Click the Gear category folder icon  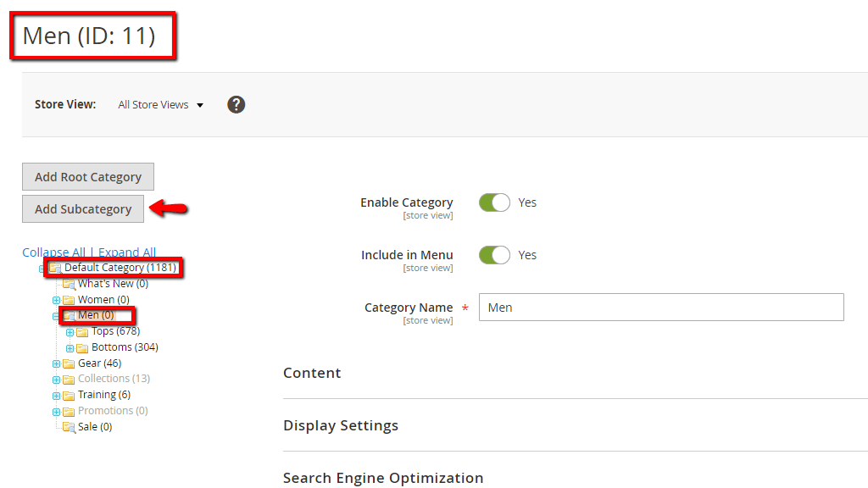tap(69, 363)
